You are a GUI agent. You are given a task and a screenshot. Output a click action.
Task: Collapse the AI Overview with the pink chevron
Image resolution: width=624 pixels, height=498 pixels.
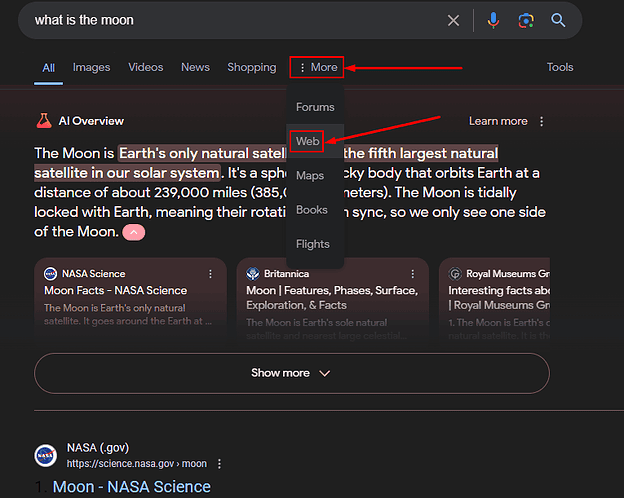click(134, 232)
